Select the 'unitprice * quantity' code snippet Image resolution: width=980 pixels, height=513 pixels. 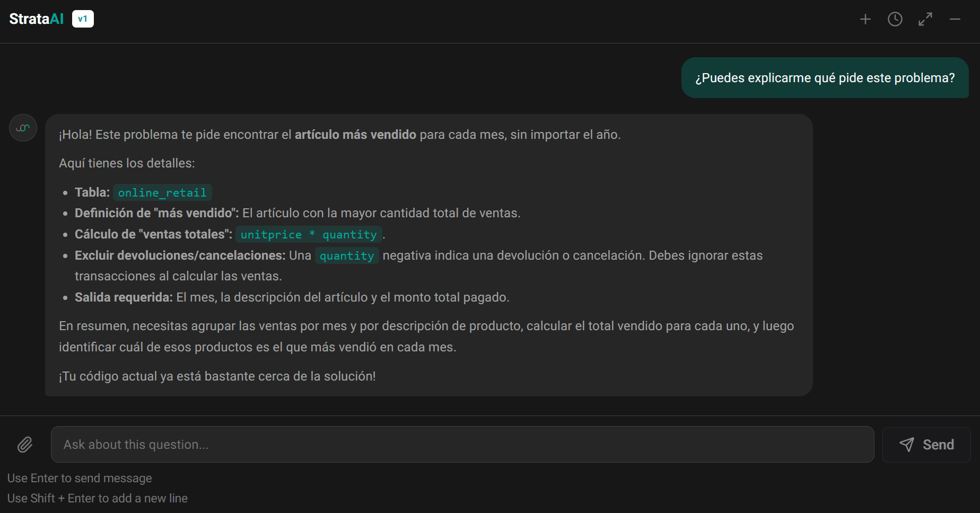coord(309,234)
